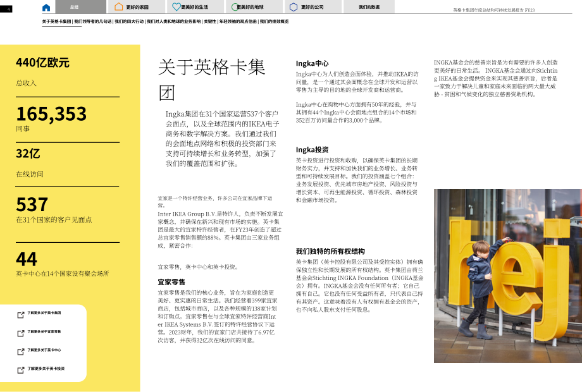Click the 宜家零售 section heading
This screenshot has width=582, height=392.
(171, 282)
